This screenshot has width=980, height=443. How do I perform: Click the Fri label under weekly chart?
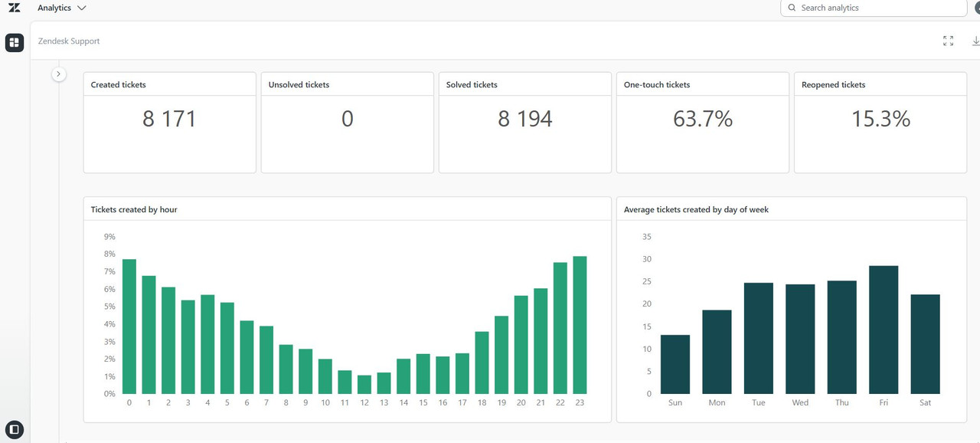[884, 402]
